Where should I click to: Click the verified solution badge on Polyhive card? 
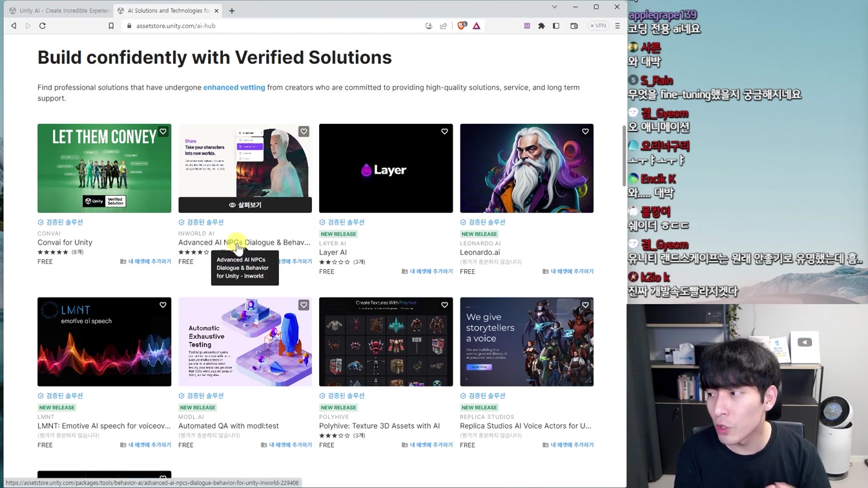(342, 396)
